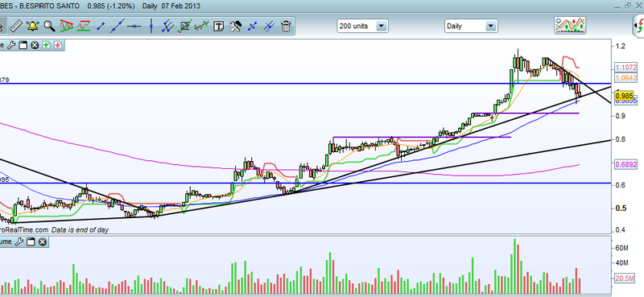The image size is (644, 297).
Task: Activate the magnifying glass zoom tool
Action: click(49, 27)
